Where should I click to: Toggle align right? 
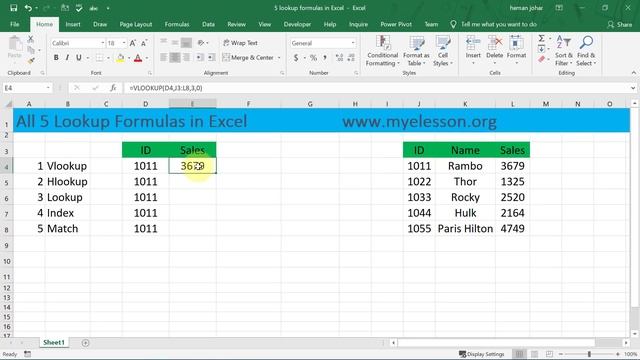(186, 58)
